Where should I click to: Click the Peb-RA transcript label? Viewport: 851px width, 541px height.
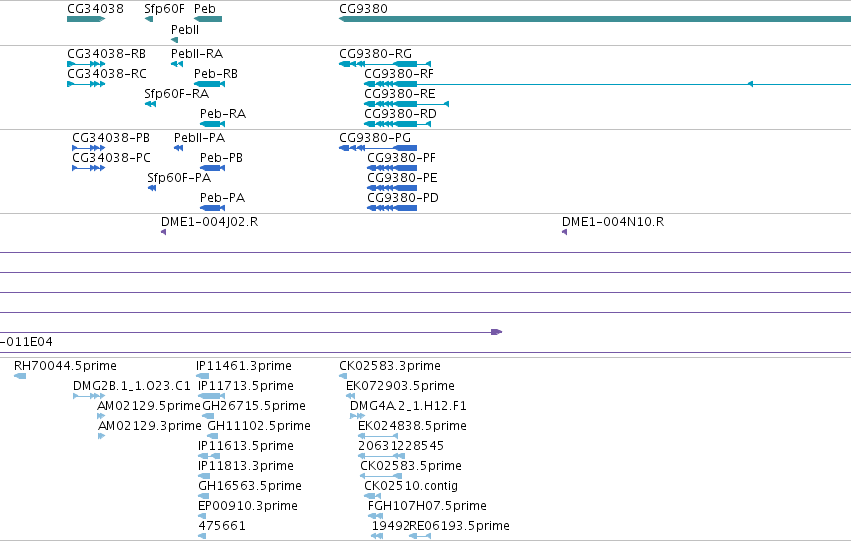pyautogui.click(x=223, y=114)
